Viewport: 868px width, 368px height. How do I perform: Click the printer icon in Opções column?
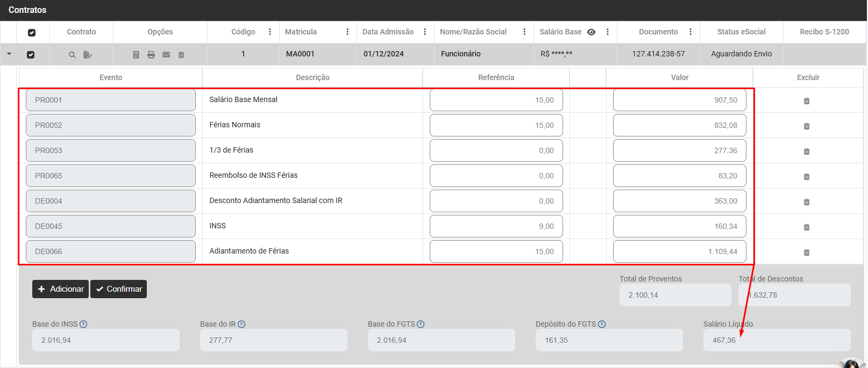[151, 55]
